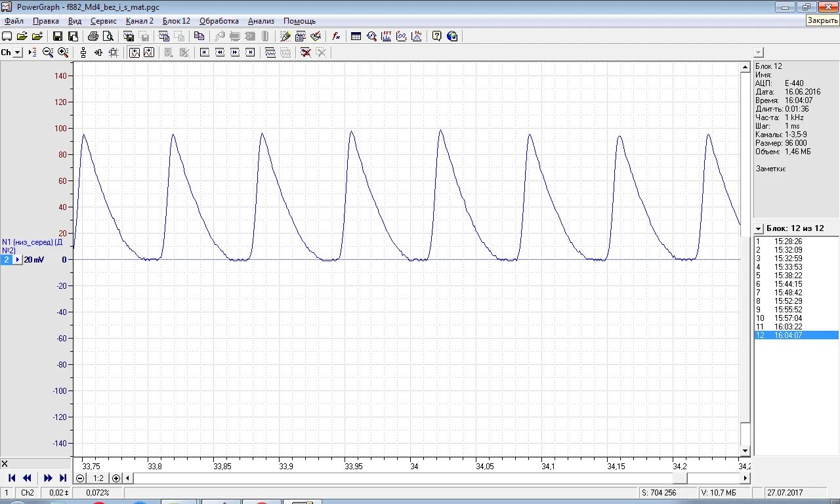Screen dimensions: 840x504
Task: Click the Save As floppy icon
Action: click(x=73, y=36)
